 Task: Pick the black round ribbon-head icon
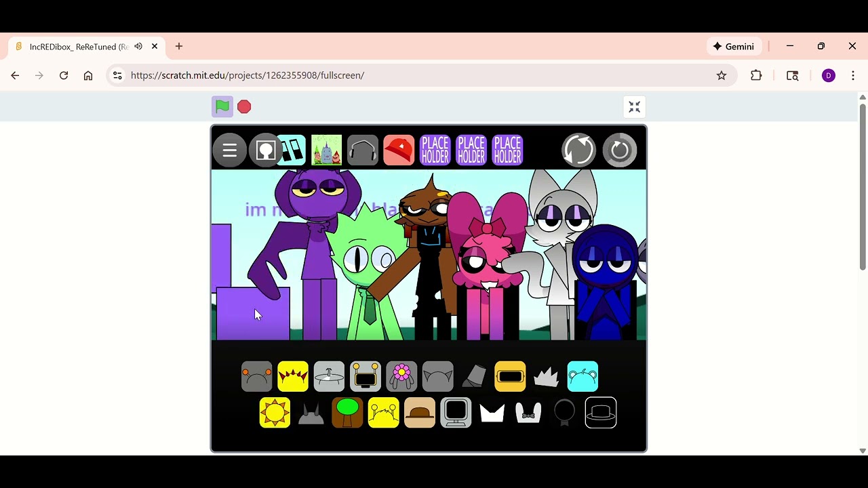(564, 412)
